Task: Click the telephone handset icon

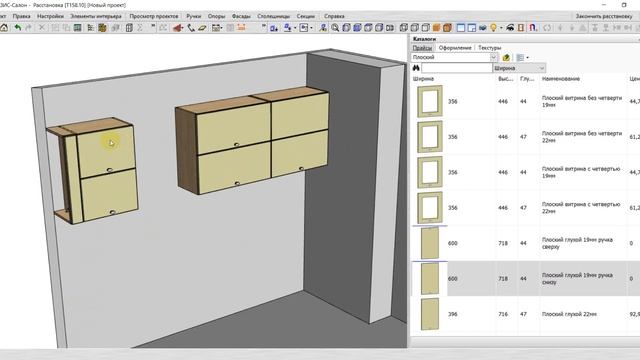Action: (x=191, y=28)
